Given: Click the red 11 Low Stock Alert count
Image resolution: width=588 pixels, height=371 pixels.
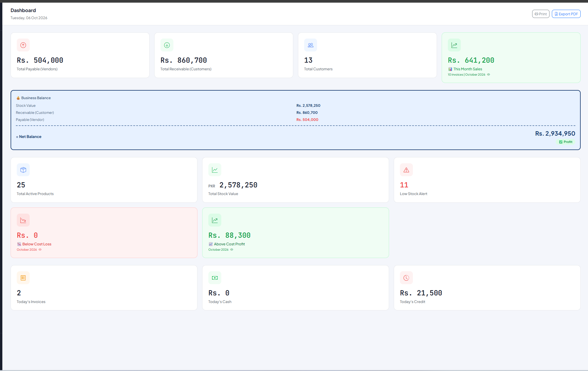Looking at the screenshot, I should [404, 185].
